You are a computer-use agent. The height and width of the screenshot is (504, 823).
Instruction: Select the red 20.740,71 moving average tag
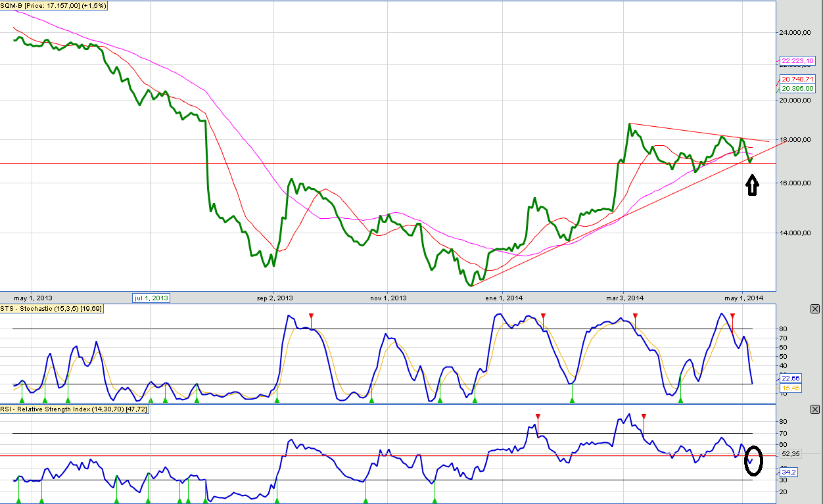[x=797, y=79]
